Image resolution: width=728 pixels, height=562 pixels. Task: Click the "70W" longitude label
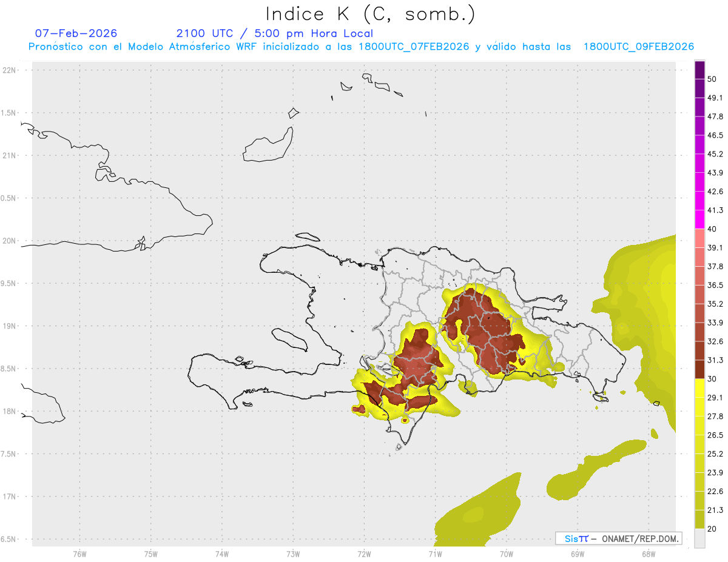[x=506, y=554]
